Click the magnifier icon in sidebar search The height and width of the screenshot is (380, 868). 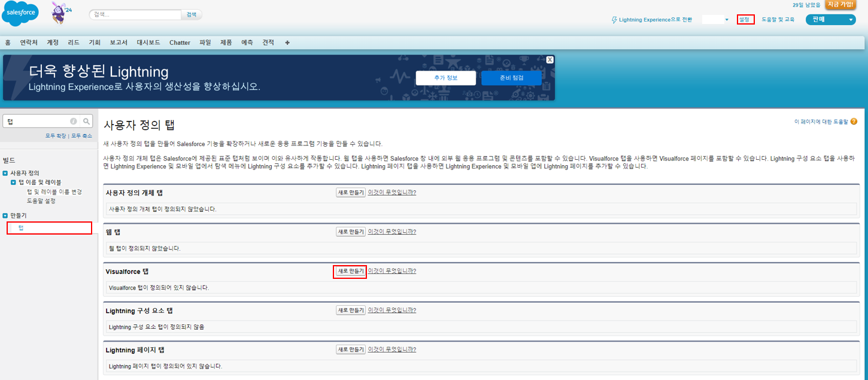coord(87,121)
